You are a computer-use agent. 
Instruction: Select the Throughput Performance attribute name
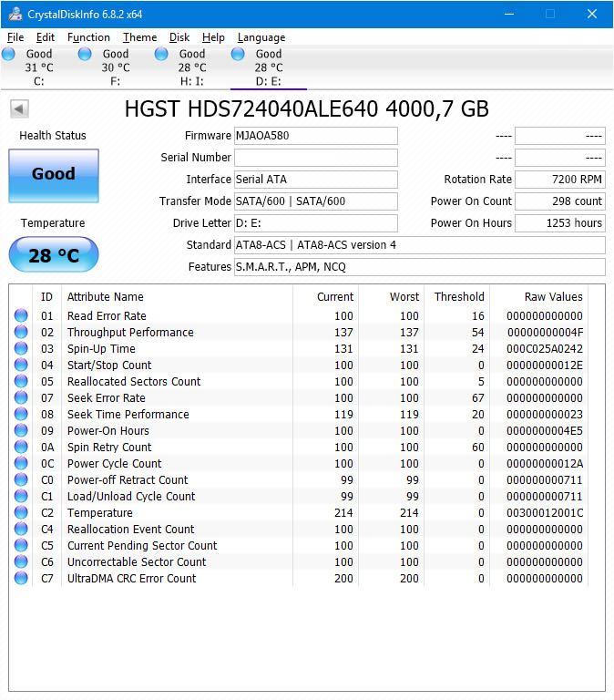coord(130,333)
